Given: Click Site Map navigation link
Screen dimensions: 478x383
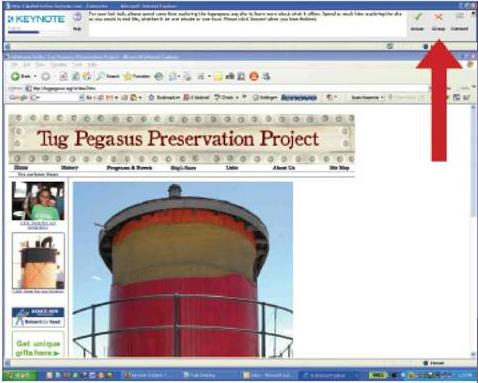Looking at the screenshot, I should (339, 168).
